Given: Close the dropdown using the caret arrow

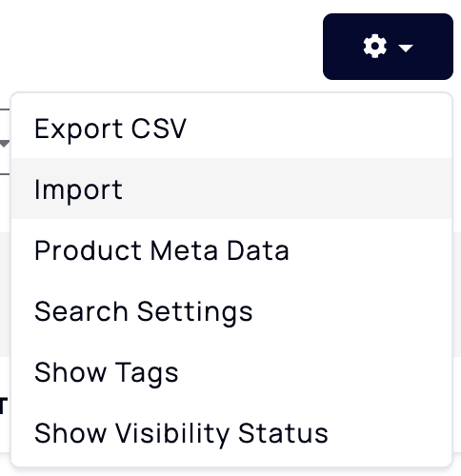Looking at the screenshot, I should click(406, 48).
